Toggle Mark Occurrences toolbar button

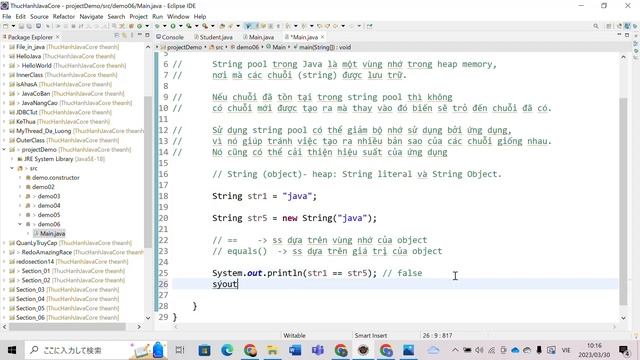248,26
